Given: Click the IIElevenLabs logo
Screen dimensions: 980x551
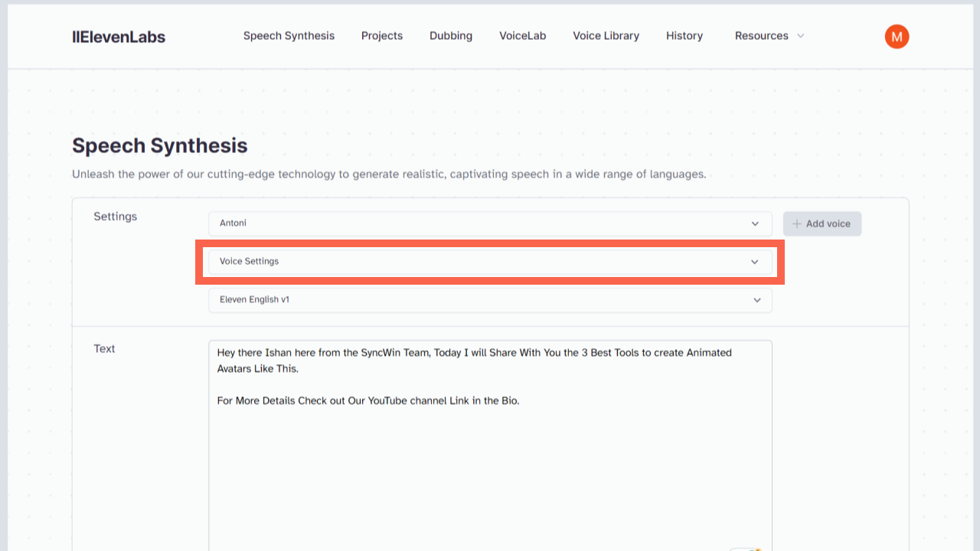Looking at the screenshot, I should click(x=119, y=36).
